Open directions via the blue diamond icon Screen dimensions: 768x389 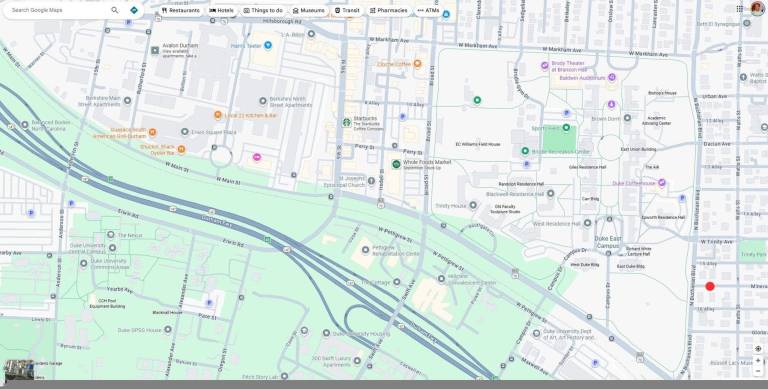[x=134, y=10]
